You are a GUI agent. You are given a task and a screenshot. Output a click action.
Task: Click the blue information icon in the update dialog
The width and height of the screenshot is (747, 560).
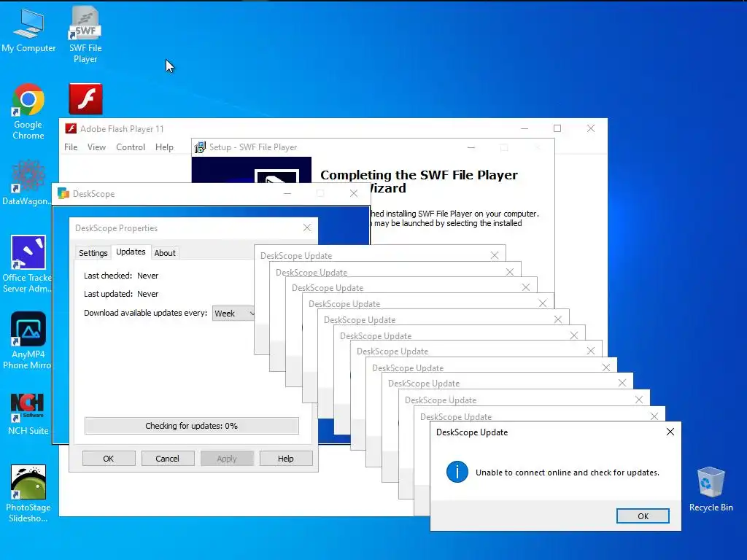457,472
